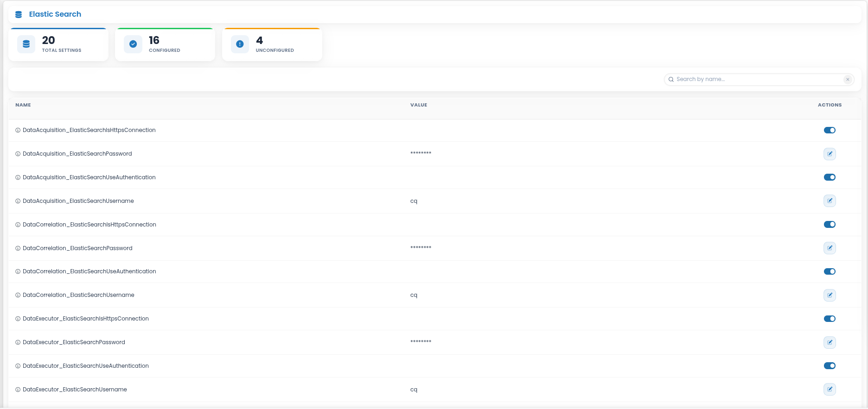Edit the DataAcquisition_ElasticSearchUsername value
This screenshot has width=868, height=409.
(x=830, y=201)
